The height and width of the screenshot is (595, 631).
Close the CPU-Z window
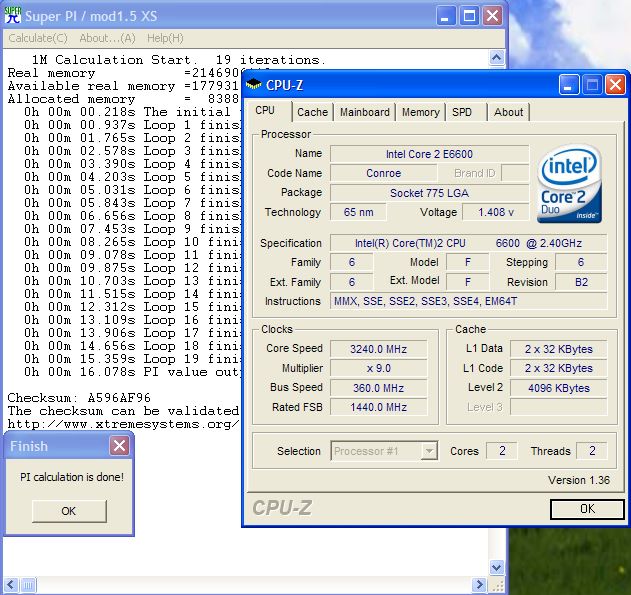point(615,85)
